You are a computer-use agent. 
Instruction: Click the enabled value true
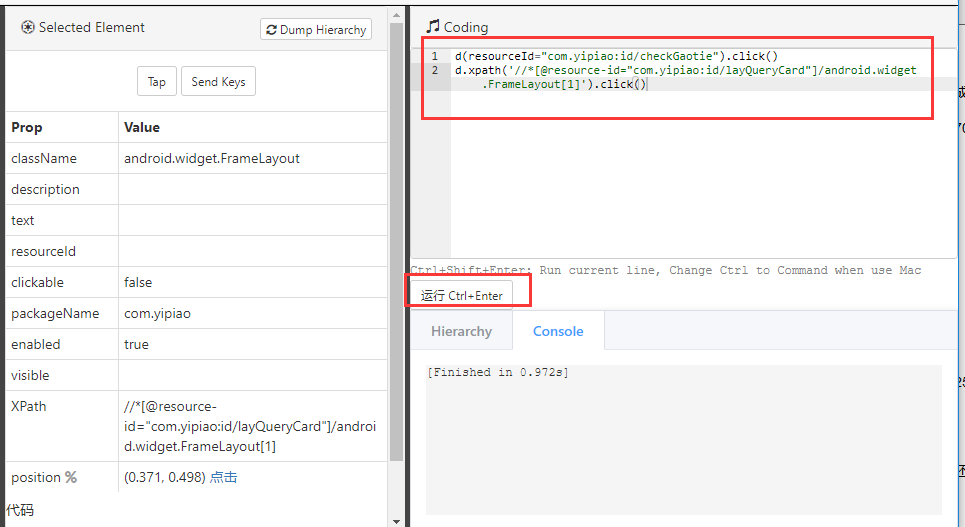(136, 344)
